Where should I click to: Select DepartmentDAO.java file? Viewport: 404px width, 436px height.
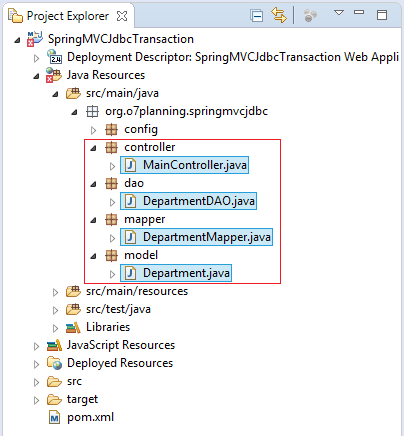click(x=188, y=201)
